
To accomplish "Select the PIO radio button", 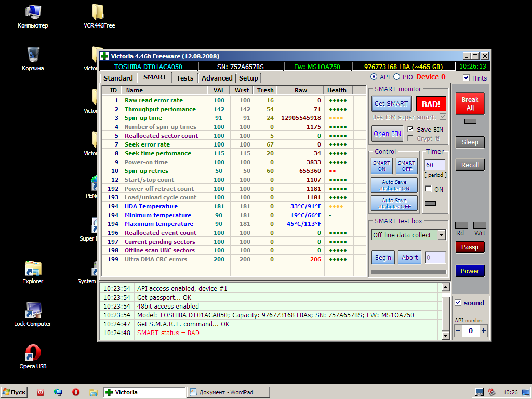I will pos(397,77).
